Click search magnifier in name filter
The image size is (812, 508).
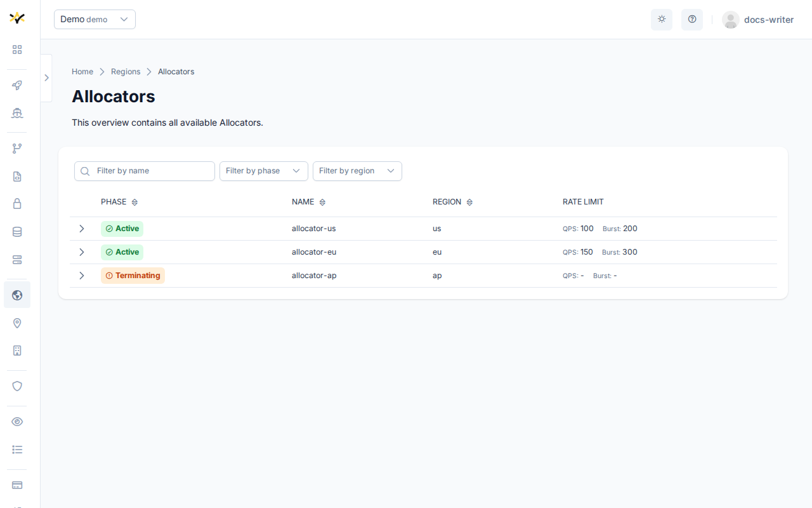pyautogui.click(x=85, y=171)
